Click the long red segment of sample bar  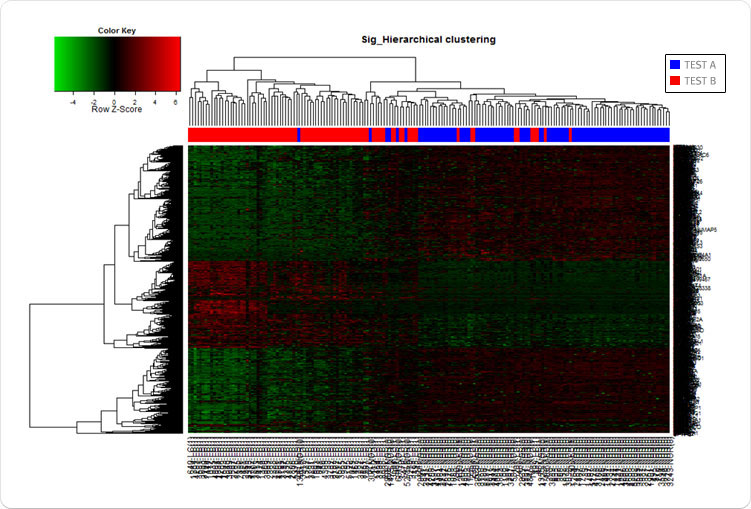(x=242, y=135)
